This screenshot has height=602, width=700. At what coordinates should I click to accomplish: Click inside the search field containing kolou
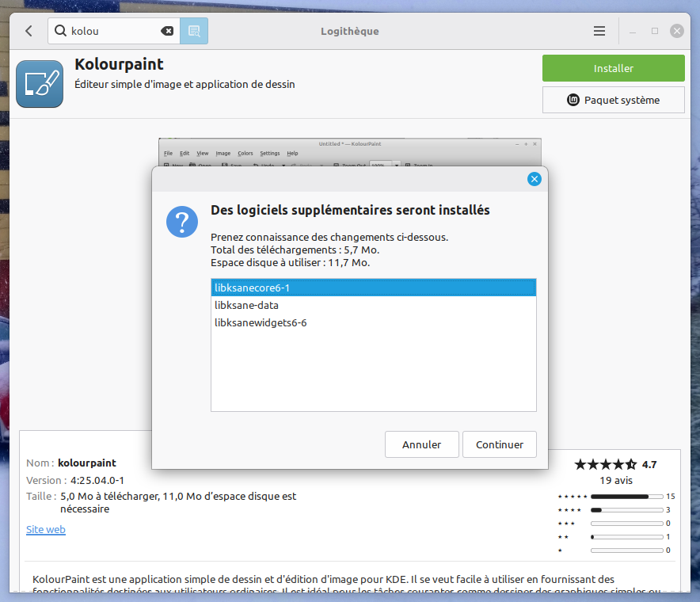pyautogui.click(x=111, y=31)
